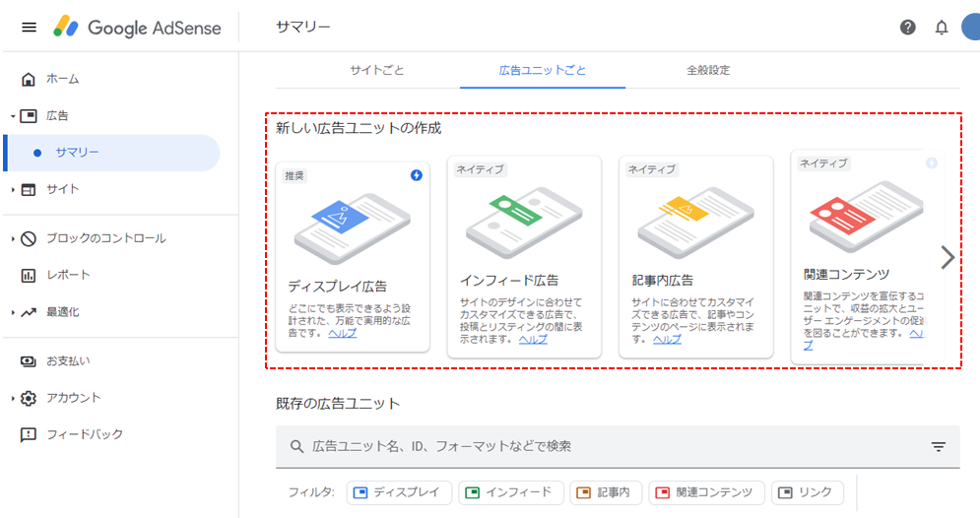
Task: Click the 最適化 trend arrow icon
Action: click(x=29, y=312)
